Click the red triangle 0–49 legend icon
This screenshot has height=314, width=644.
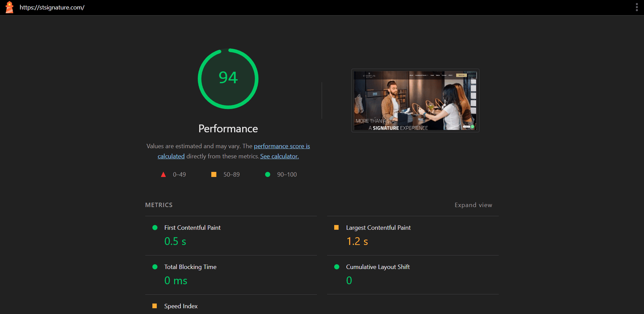pos(163,175)
